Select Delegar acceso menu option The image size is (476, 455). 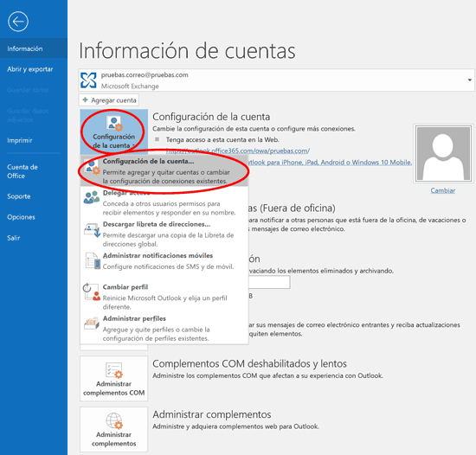point(164,202)
